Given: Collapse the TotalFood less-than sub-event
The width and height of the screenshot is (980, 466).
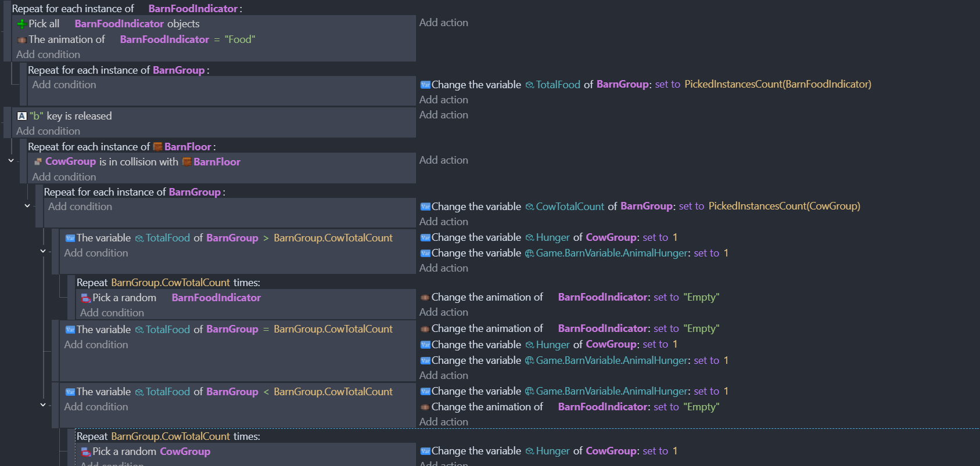Looking at the screenshot, I should pos(43,405).
